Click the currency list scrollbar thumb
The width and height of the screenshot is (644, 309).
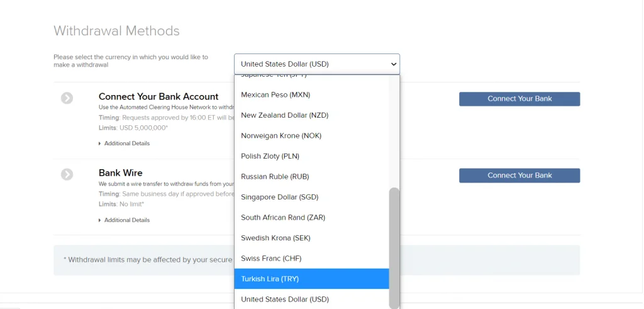pos(394,245)
